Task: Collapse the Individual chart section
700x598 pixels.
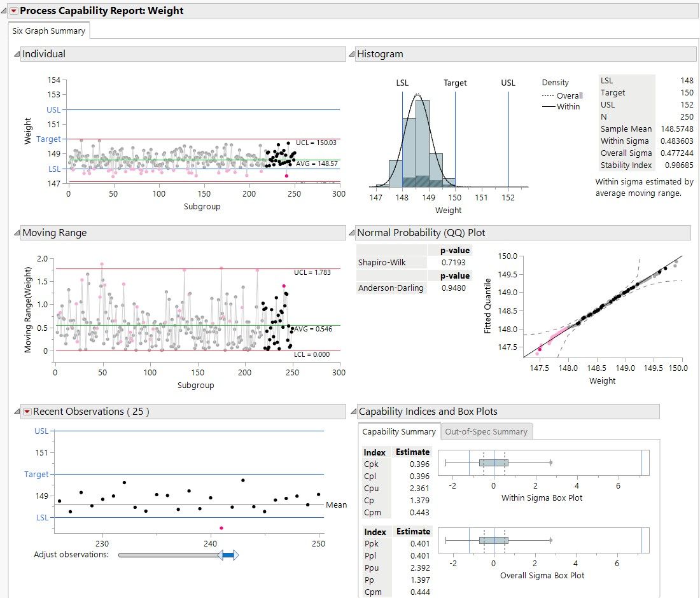Action: 17,54
